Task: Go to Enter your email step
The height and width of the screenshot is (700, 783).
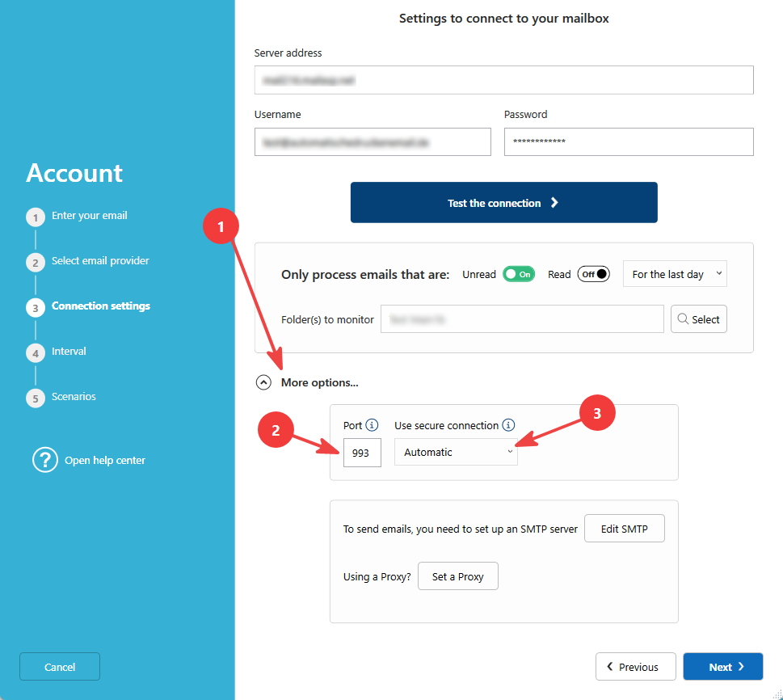Action: [90, 215]
